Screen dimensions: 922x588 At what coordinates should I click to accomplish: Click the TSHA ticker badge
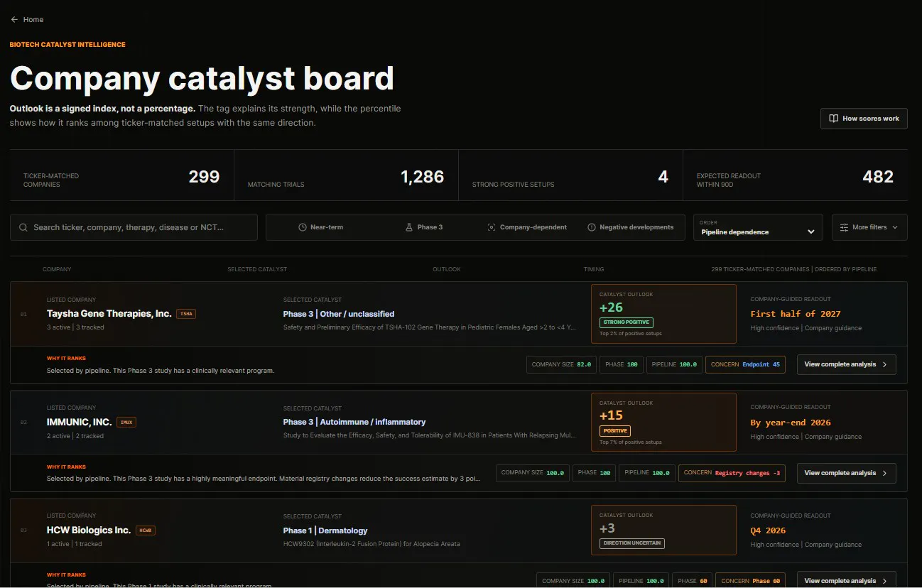(186, 314)
